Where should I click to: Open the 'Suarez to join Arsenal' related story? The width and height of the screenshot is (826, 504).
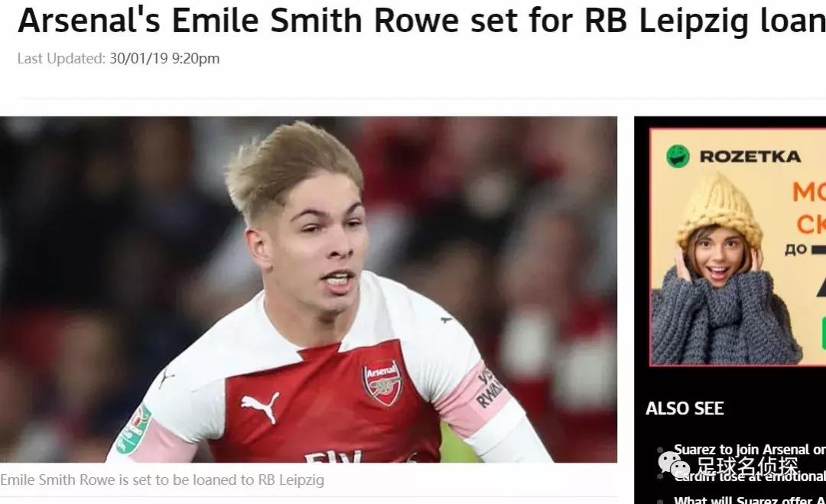click(750, 449)
